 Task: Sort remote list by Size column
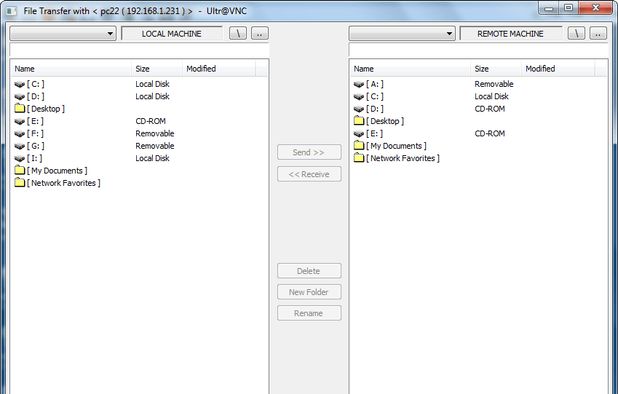[x=496, y=69]
